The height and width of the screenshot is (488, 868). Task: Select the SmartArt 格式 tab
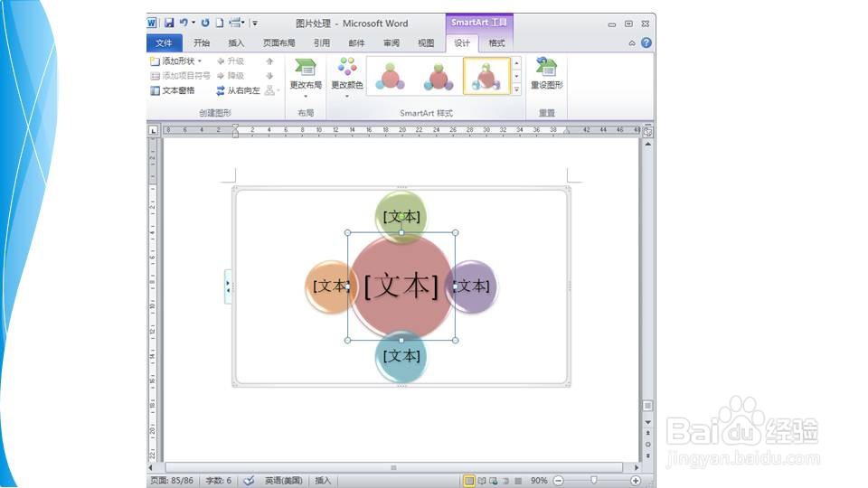point(496,42)
